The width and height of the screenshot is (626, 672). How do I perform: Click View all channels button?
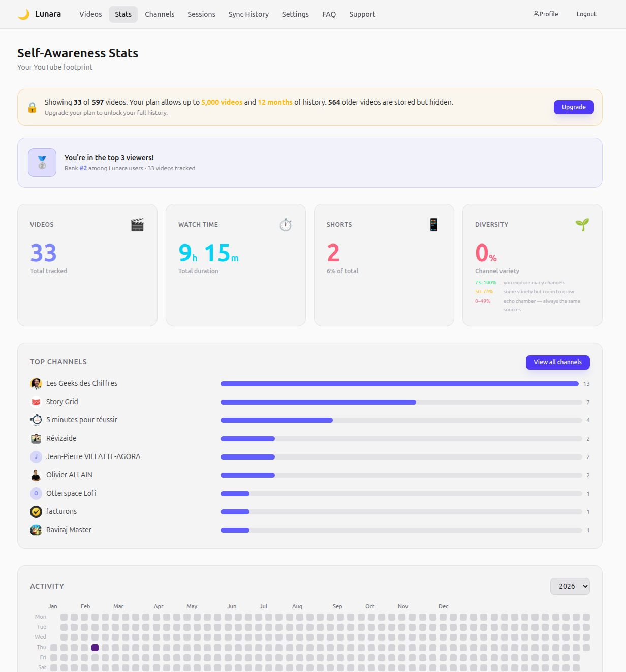tap(557, 362)
